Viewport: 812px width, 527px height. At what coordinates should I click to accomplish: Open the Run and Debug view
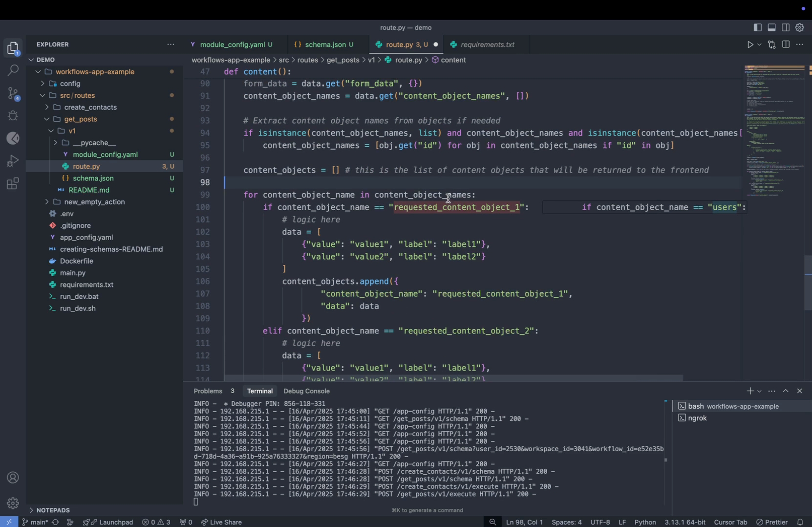point(13,161)
